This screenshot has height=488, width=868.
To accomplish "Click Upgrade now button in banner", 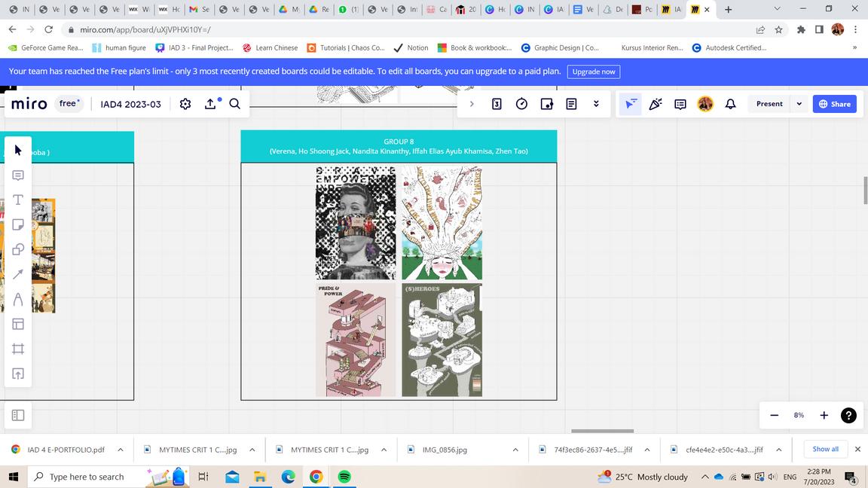I will pos(594,72).
